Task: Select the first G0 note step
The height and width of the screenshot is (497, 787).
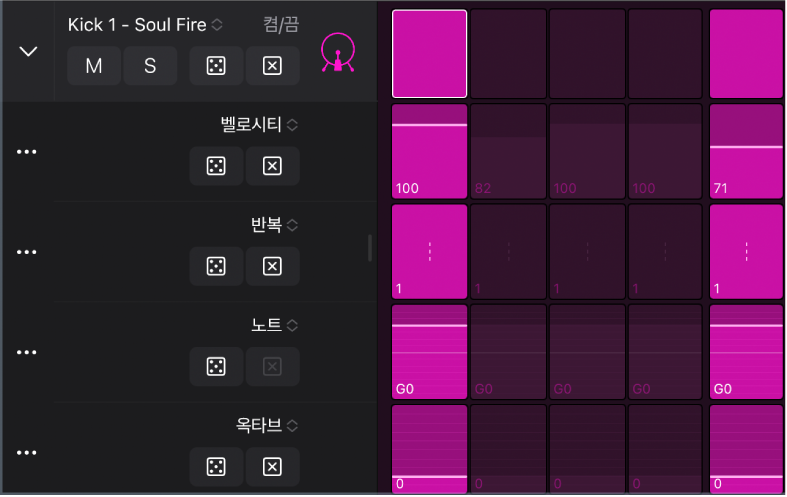Action: tap(430, 352)
